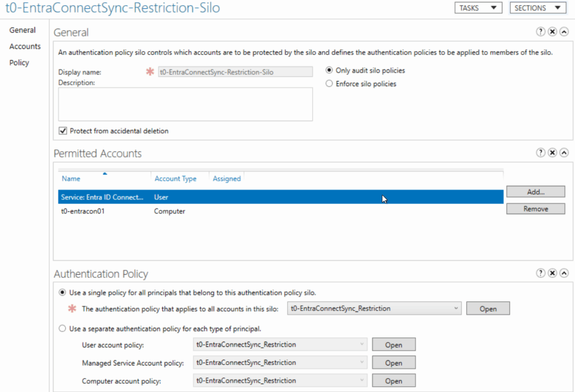Choose separate authentication policy per principal type
575x392 pixels.
point(62,328)
